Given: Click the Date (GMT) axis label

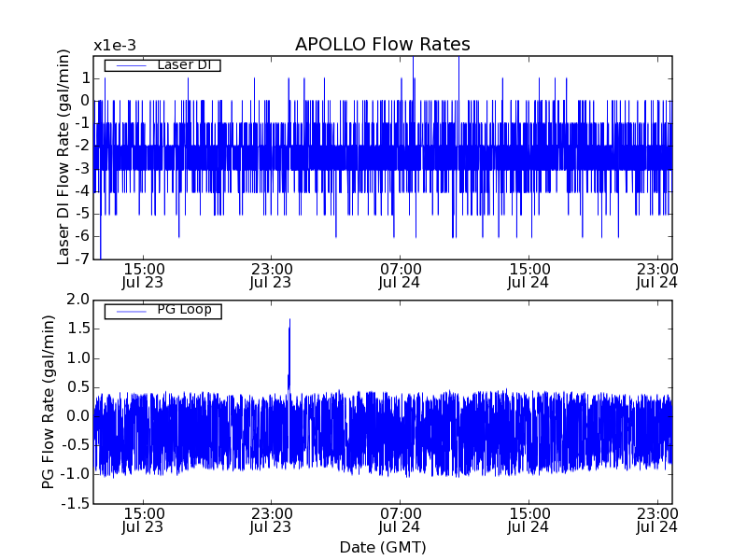Looking at the screenshot, I should [x=383, y=547].
